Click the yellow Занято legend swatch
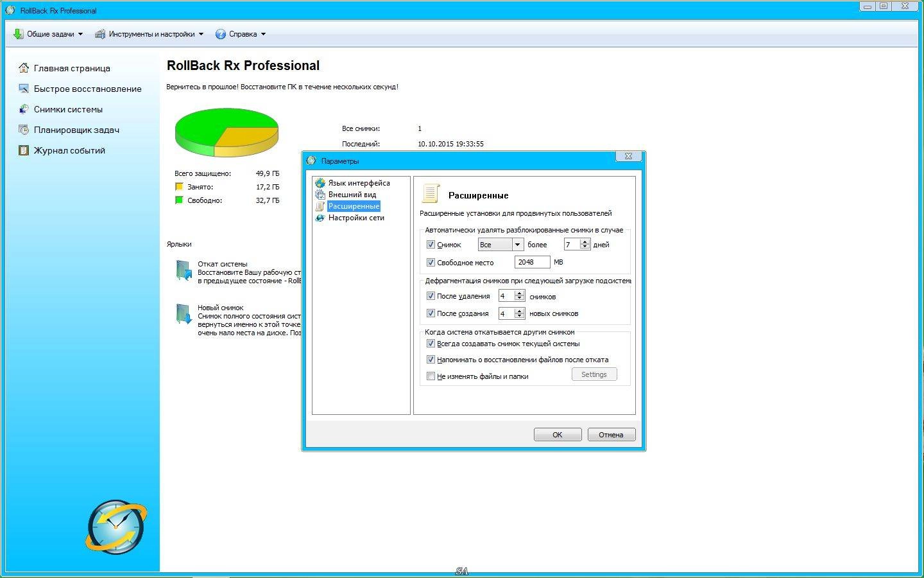 [179, 187]
